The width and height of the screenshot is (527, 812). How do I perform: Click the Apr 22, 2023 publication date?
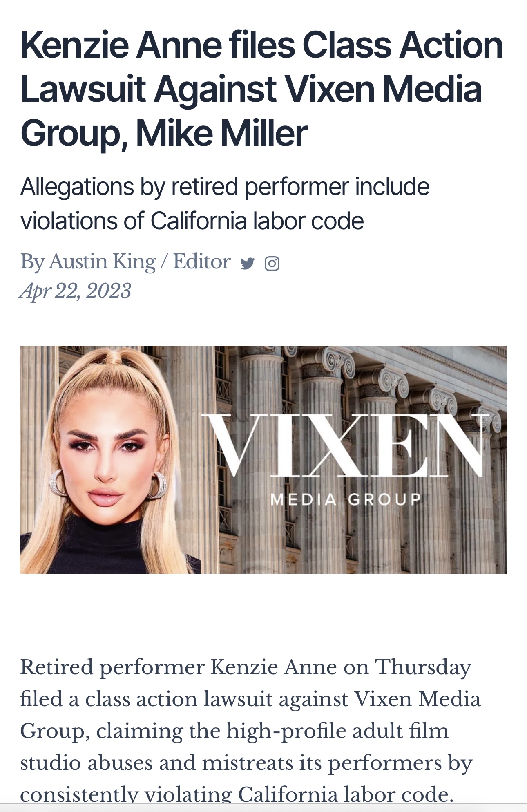tap(76, 291)
